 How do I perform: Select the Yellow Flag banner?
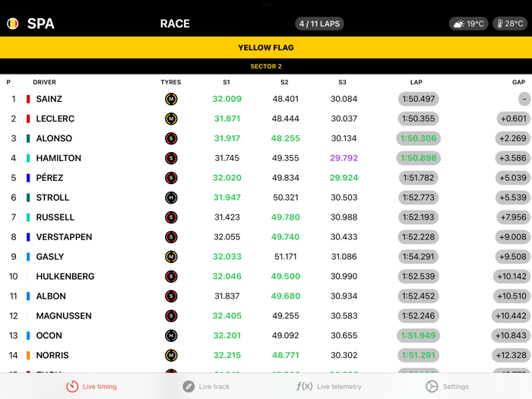click(266, 47)
